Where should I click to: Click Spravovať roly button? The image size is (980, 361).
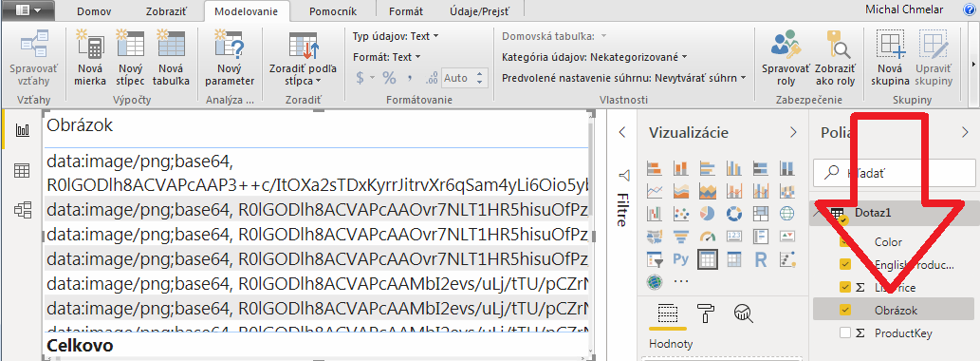coord(786,58)
